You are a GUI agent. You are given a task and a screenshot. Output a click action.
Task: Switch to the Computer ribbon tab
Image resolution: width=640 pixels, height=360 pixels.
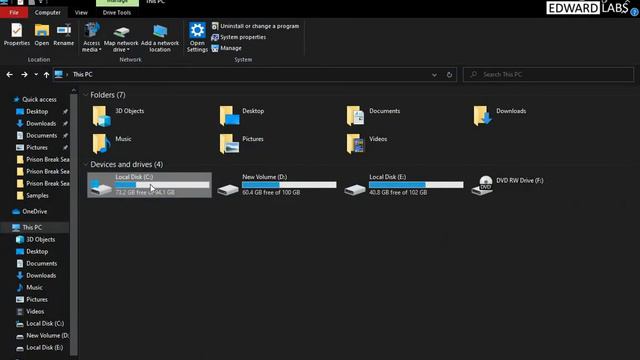point(48,13)
